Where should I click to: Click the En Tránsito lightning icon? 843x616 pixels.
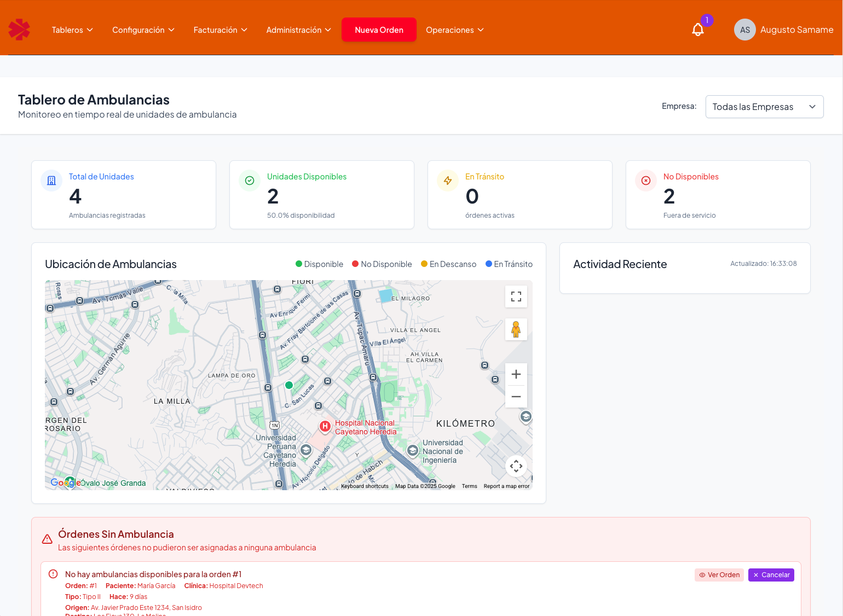point(448,181)
